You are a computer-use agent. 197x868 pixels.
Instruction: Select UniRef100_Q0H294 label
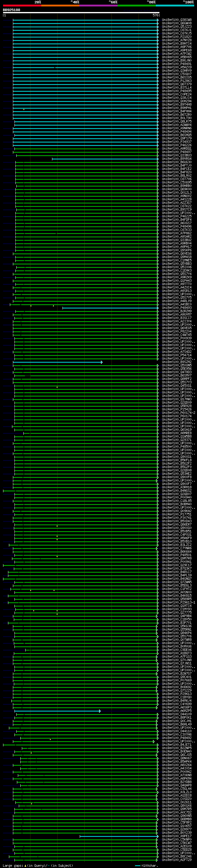pyautogui.click(x=176, y=101)
